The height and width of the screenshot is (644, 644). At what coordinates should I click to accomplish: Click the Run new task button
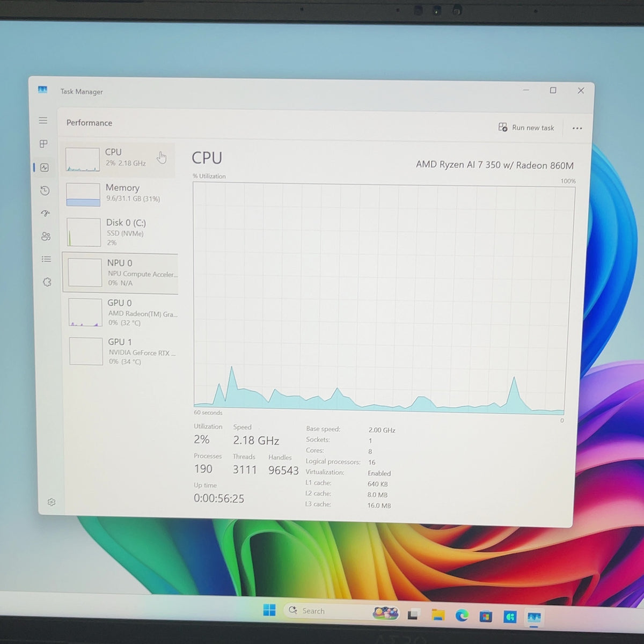point(526,128)
